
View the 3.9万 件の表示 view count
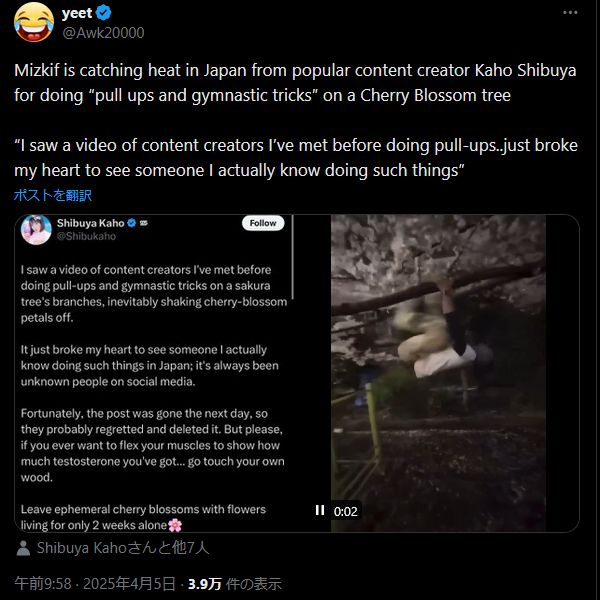[x=235, y=584]
